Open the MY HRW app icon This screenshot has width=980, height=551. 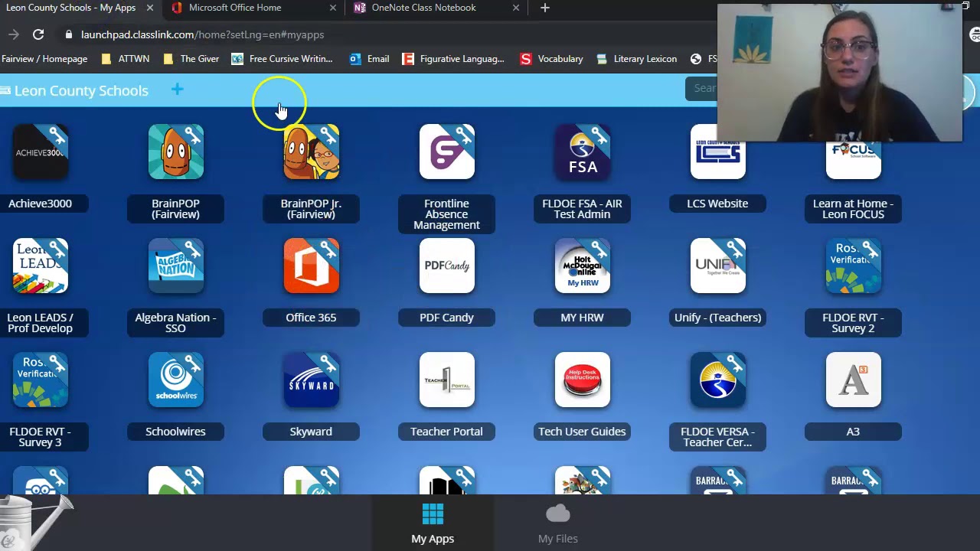(582, 266)
